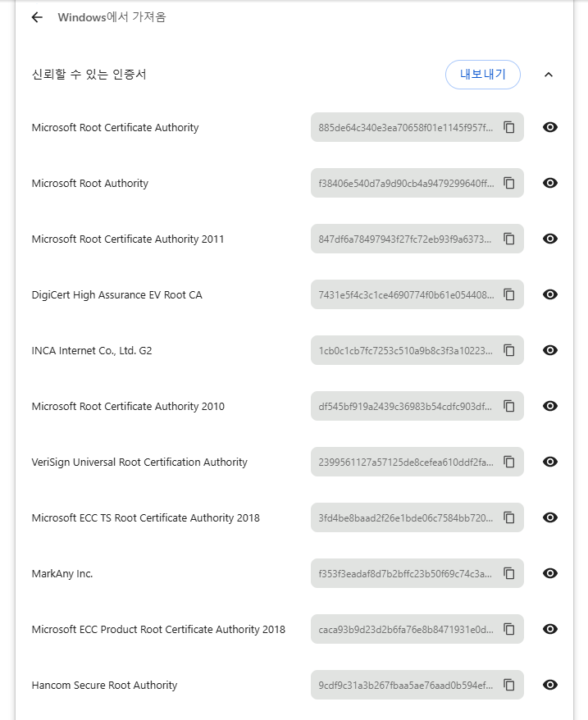Select hash text 3fd4be8baad2f26e1bde06c7584bb720...
The image size is (588, 720).
[406, 518]
